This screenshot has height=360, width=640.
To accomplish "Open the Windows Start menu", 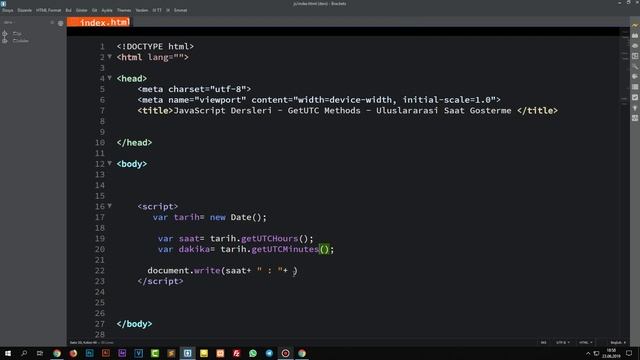I will [8, 353].
